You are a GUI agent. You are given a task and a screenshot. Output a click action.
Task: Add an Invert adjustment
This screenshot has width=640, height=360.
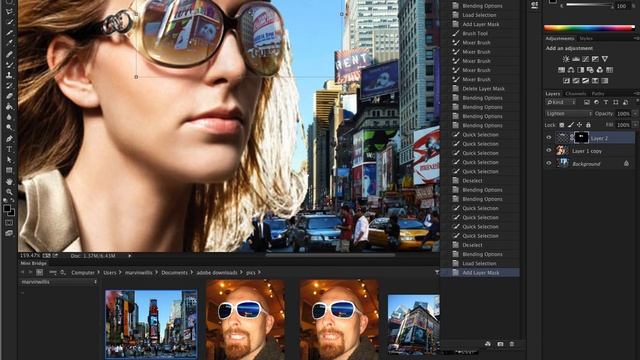click(x=567, y=81)
